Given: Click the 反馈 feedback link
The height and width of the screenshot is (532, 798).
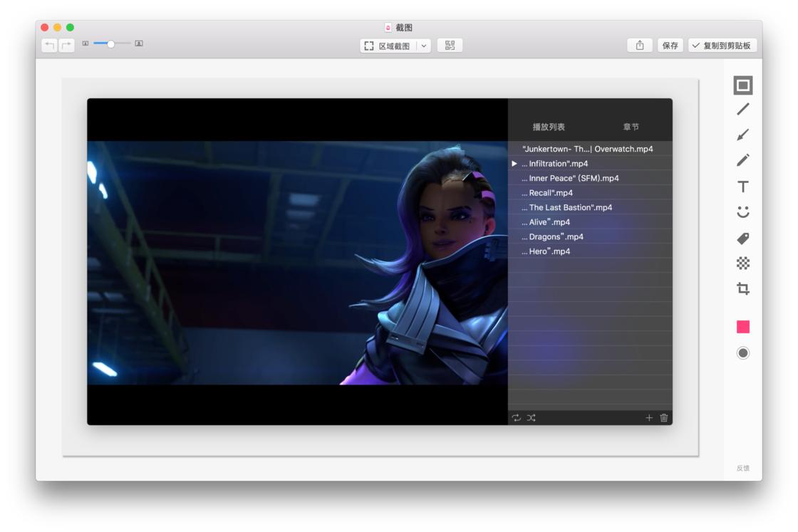Looking at the screenshot, I should pos(742,468).
